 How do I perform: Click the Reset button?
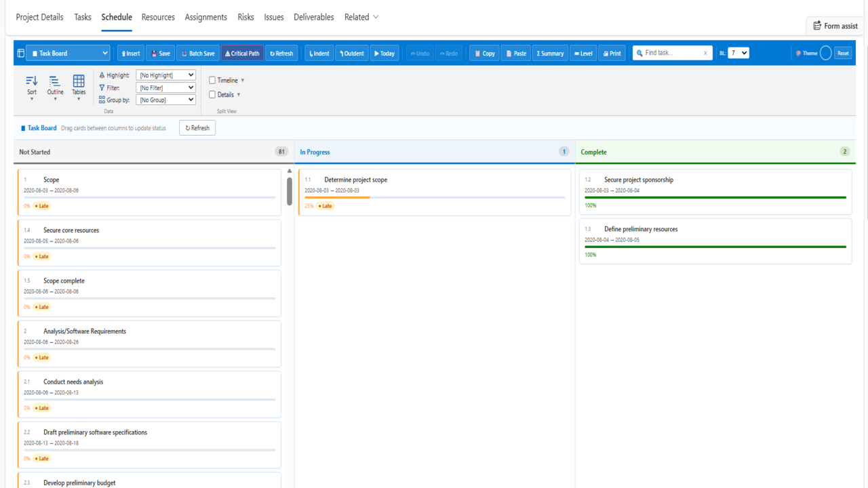tap(843, 53)
